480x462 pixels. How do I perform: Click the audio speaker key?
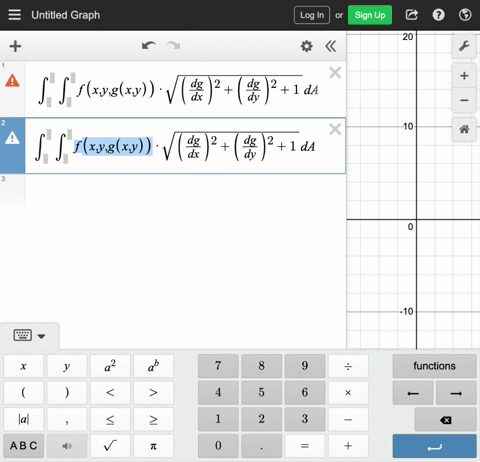coord(67,446)
